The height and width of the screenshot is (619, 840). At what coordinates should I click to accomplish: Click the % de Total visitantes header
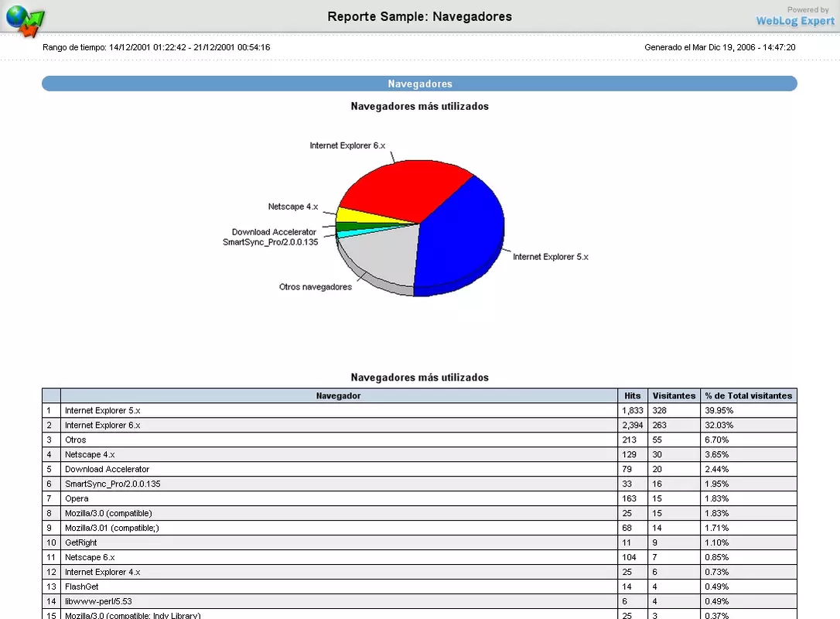click(x=749, y=395)
